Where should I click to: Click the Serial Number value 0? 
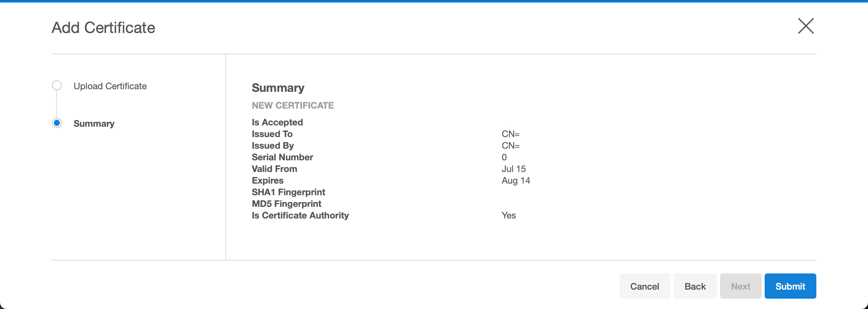[x=504, y=157]
